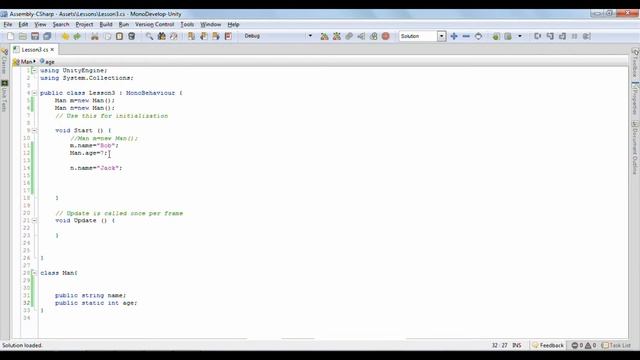Open the Toolbox side panel
The width and height of the screenshot is (640, 360).
(635, 63)
